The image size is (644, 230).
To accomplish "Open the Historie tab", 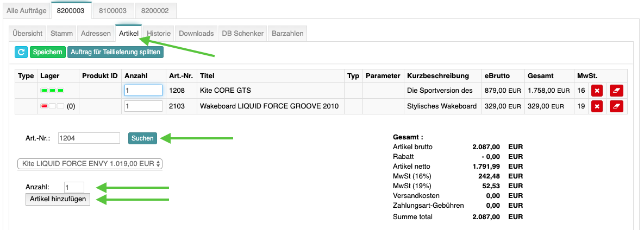I will coord(159,33).
